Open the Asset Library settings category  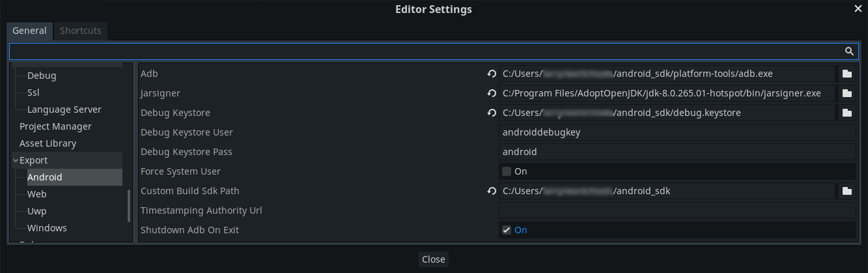click(x=48, y=143)
